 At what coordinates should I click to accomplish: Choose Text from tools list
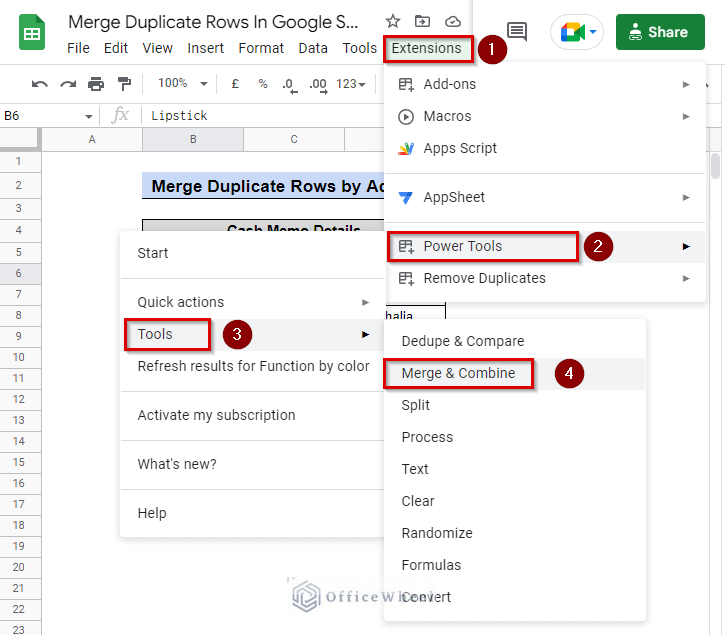pyautogui.click(x=514, y=469)
